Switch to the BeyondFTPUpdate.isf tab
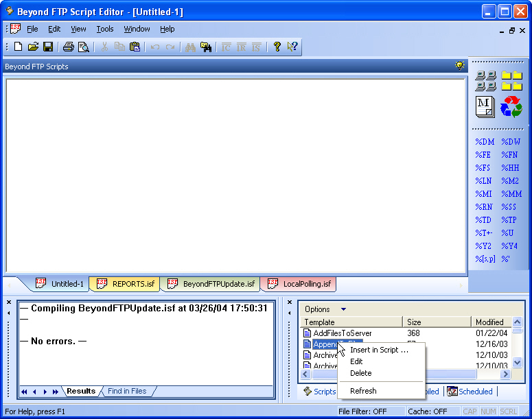Viewport: 532px width, 419px height. [211, 284]
